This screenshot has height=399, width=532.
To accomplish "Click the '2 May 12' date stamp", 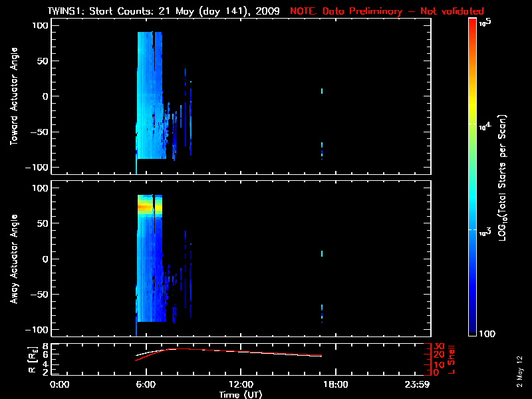I will (519, 373).
